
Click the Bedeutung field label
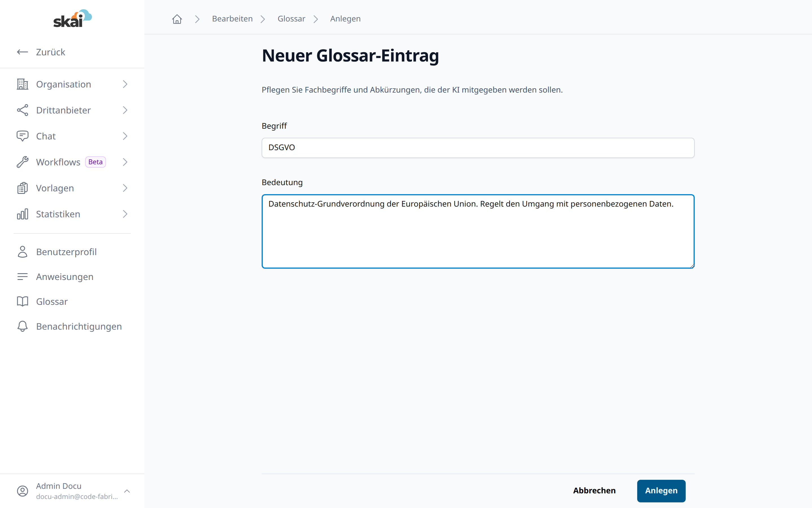click(x=282, y=182)
